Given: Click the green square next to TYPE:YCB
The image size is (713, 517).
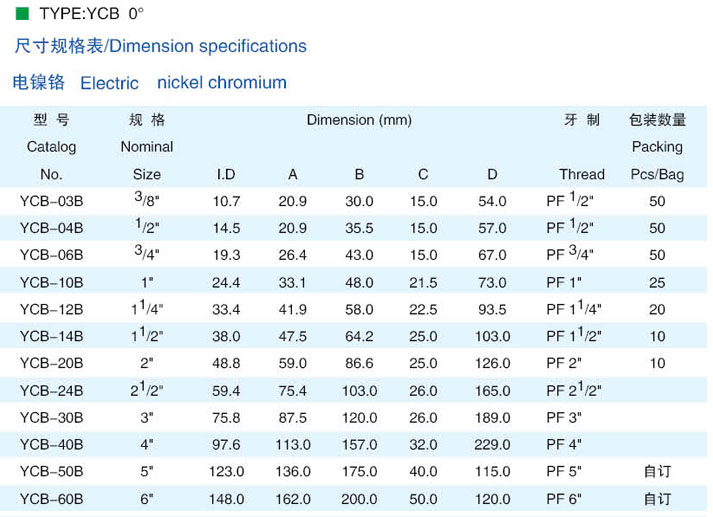Looking at the screenshot, I should pyautogui.click(x=22, y=14).
